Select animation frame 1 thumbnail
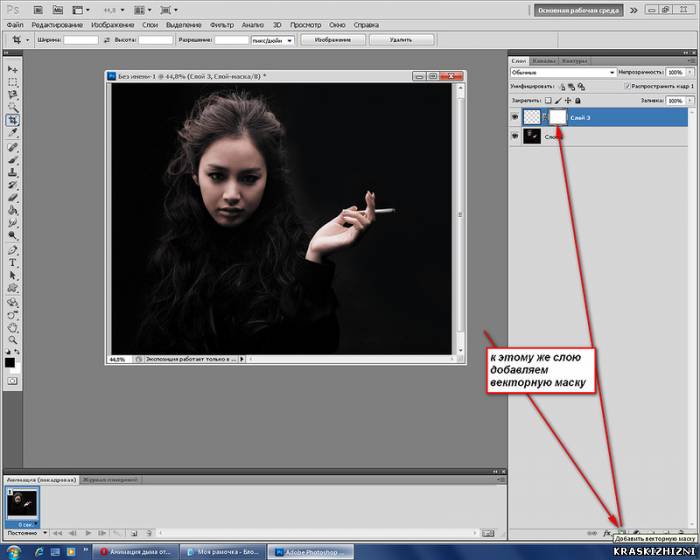The image size is (700, 560). tap(22, 504)
